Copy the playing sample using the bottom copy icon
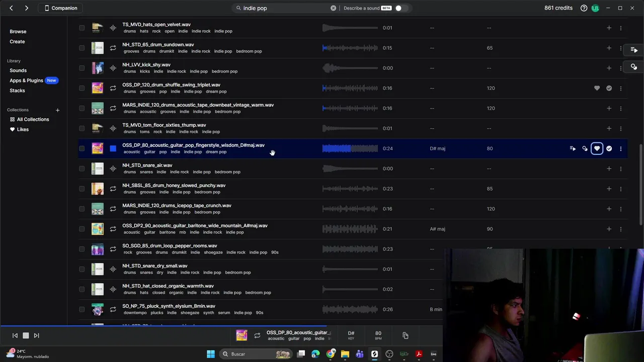This screenshot has width=644, height=362. (406, 335)
